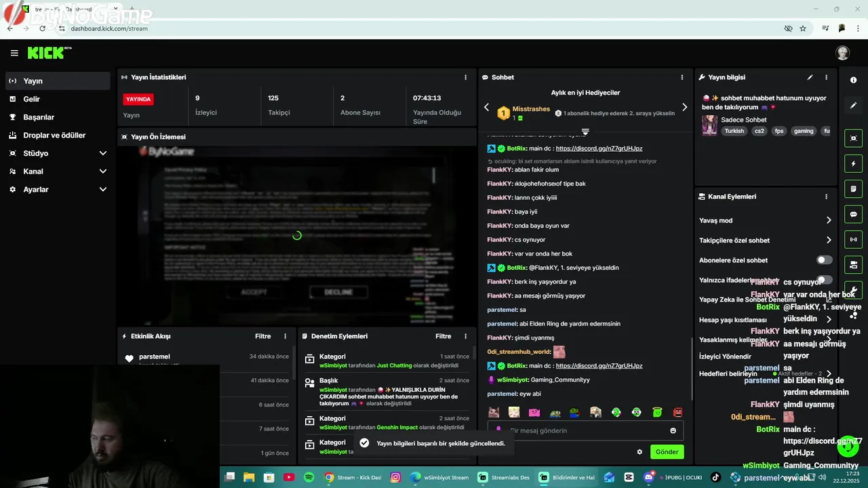Open Sohbet panel three-dot menu
Screen dimensions: 868x488
[682, 77]
